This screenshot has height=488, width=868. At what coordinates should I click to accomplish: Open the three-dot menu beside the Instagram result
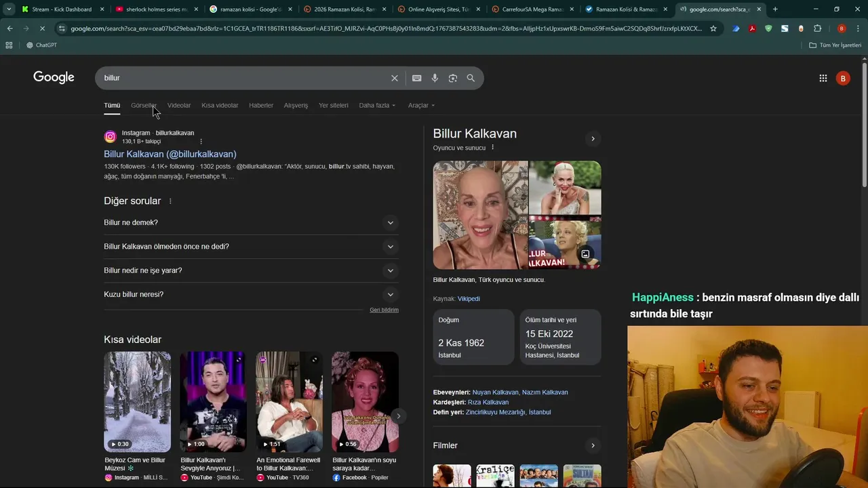(201, 141)
